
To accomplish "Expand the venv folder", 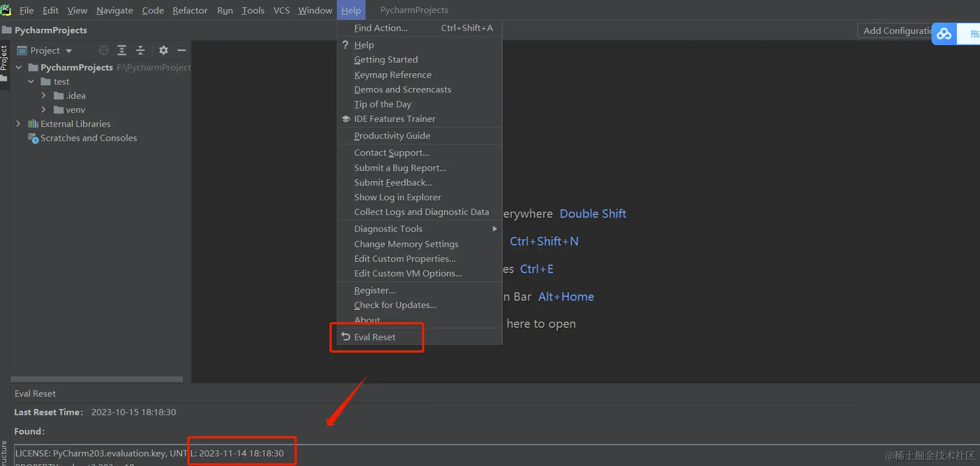I will [43, 109].
